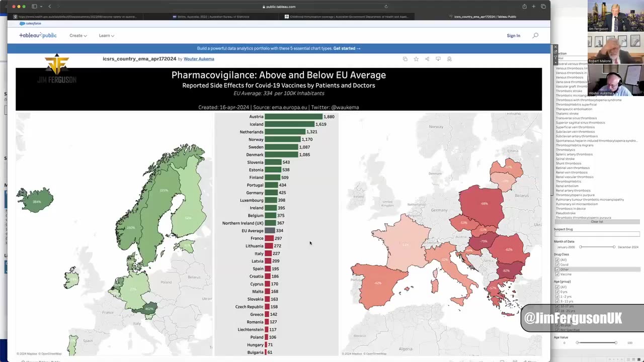
Task: Open the Safari share icon
Action: coord(524,7)
